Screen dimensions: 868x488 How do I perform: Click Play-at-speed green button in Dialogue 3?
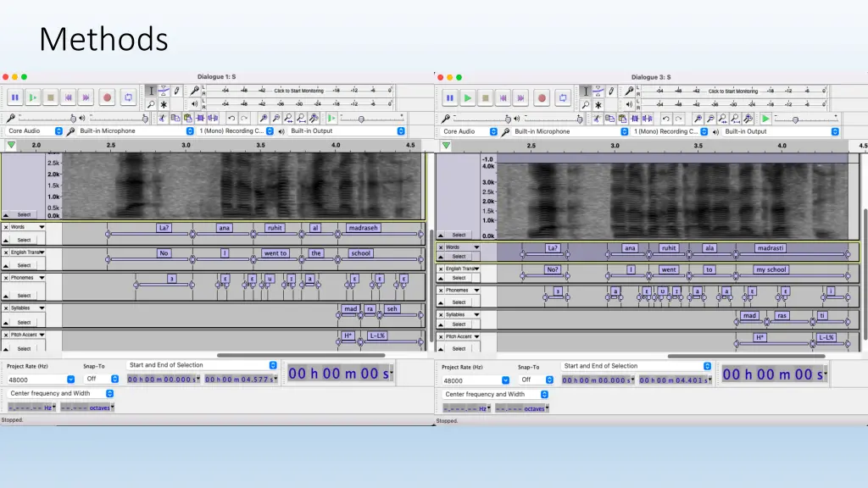point(765,119)
